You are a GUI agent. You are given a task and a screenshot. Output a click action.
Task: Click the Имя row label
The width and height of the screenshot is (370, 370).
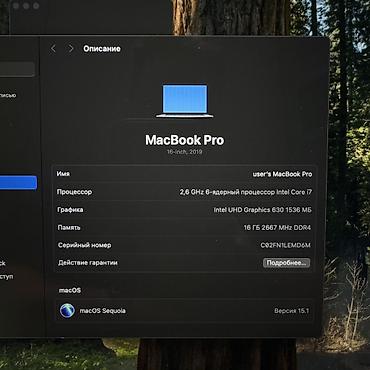[x=63, y=174]
